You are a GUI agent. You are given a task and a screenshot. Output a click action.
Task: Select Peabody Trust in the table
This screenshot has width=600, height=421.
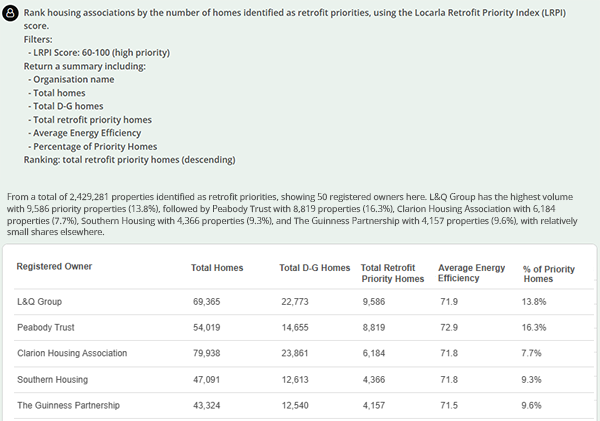(47, 327)
